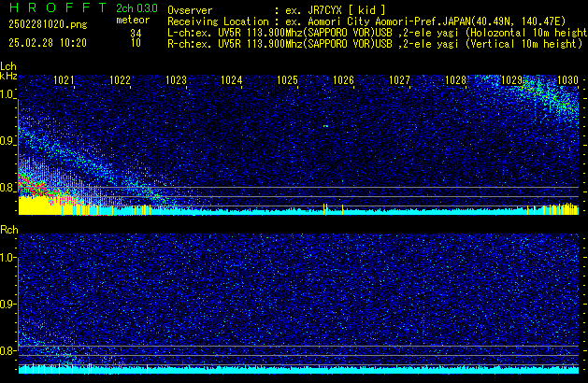Click the Ovserver line showing JR7CYX

(277, 10)
